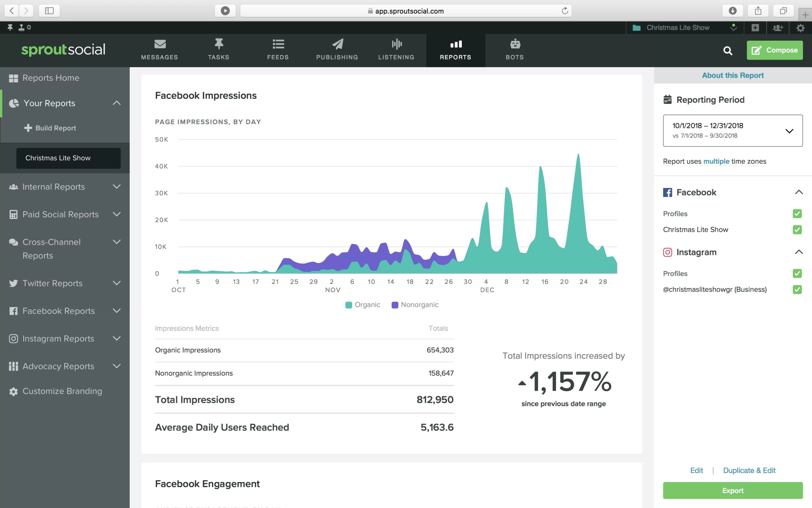Click the Safari reload page icon
812x508 pixels.
tap(565, 11)
